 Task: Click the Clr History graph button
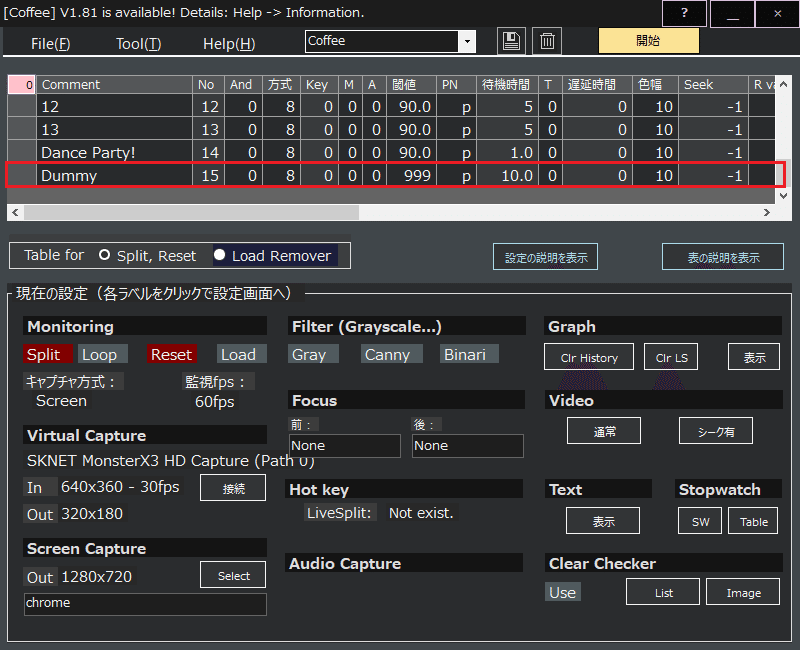click(x=589, y=357)
